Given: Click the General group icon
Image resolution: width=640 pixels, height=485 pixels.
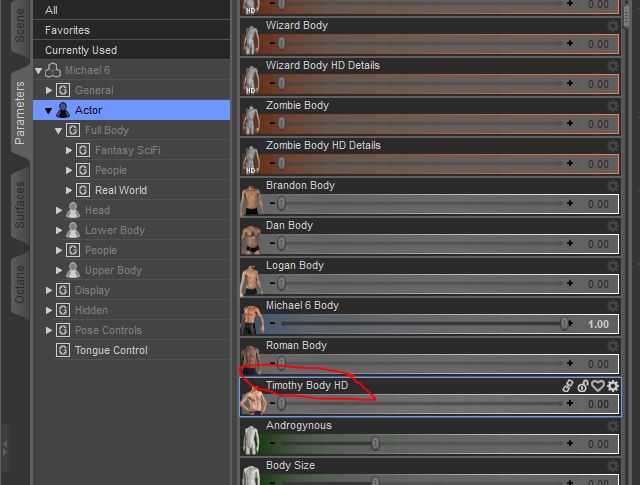Looking at the screenshot, I should (x=63, y=90).
